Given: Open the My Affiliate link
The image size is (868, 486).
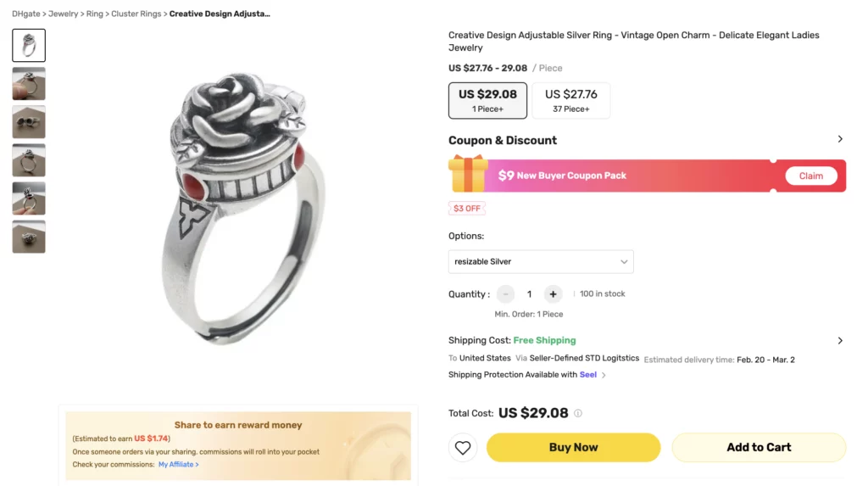Looking at the screenshot, I should pos(178,465).
